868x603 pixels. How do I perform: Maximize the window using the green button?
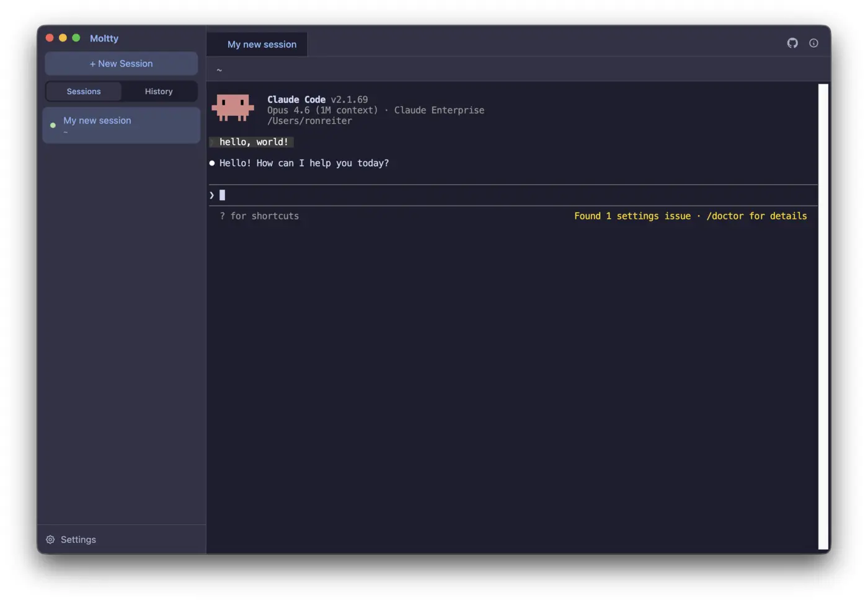coord(76,38)
